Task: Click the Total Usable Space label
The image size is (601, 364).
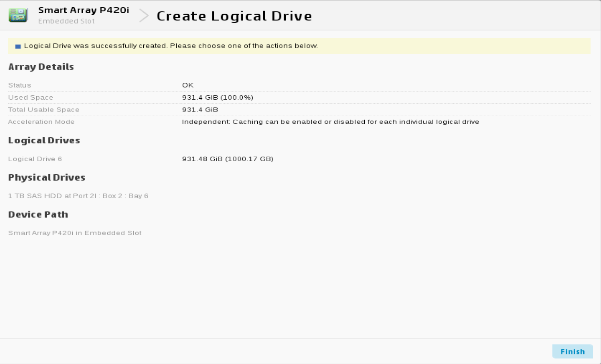Action: coord(44,110)
